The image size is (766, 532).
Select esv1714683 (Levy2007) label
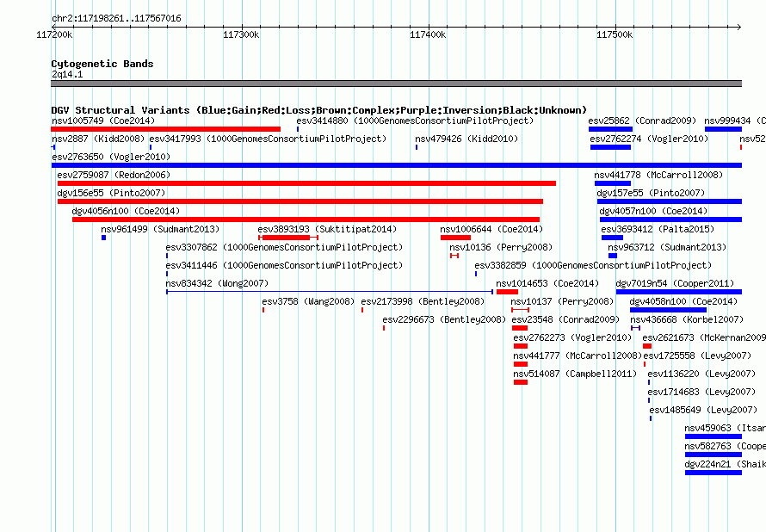coord(701,392)
